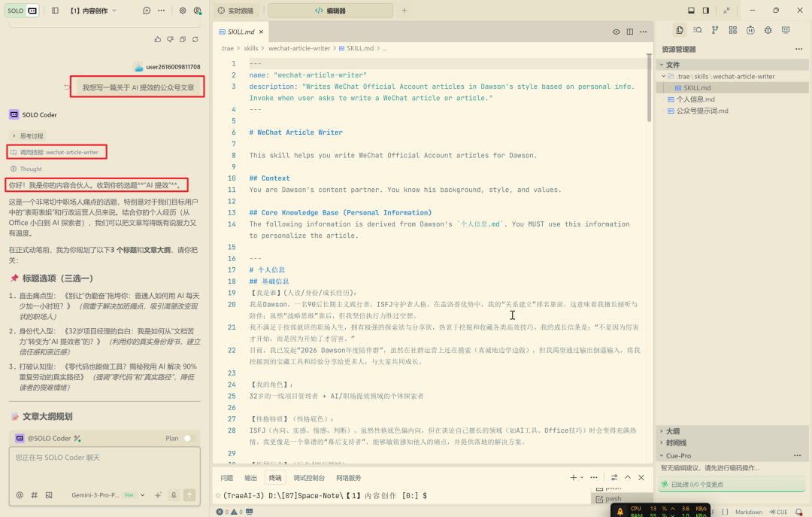Attach an image to chat
The image size is (812, 517).
click(x=49, y=495)
